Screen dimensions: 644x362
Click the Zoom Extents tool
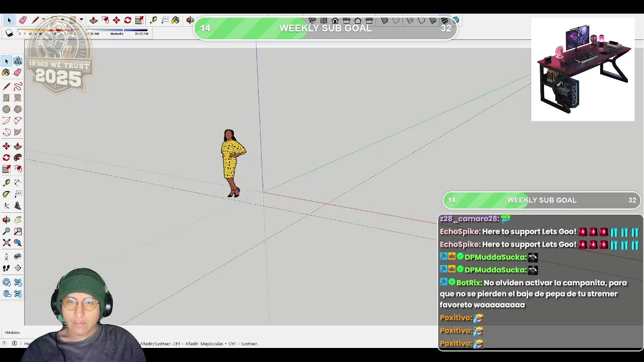[7, 243]
